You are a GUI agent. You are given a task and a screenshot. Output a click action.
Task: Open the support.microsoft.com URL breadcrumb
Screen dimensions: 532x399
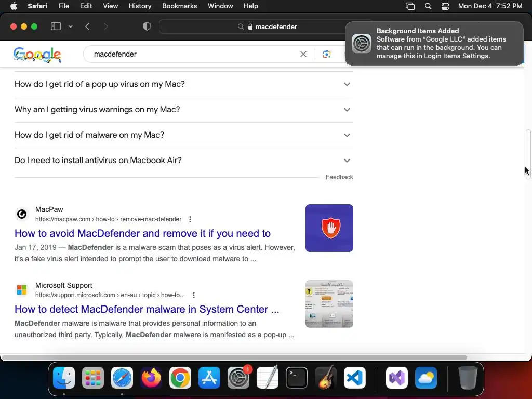coord(110,295)
